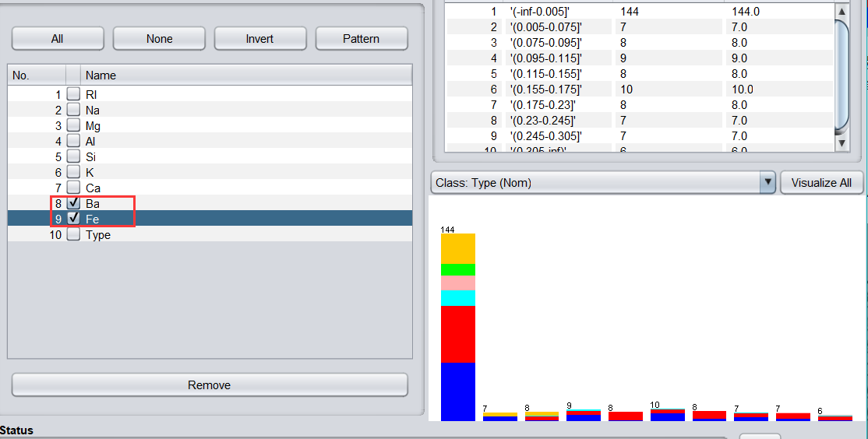Select the '(0.095-0.115]' label cell
Image resolution: width=868 pixels, height=439 pixels.
[546, 58]
